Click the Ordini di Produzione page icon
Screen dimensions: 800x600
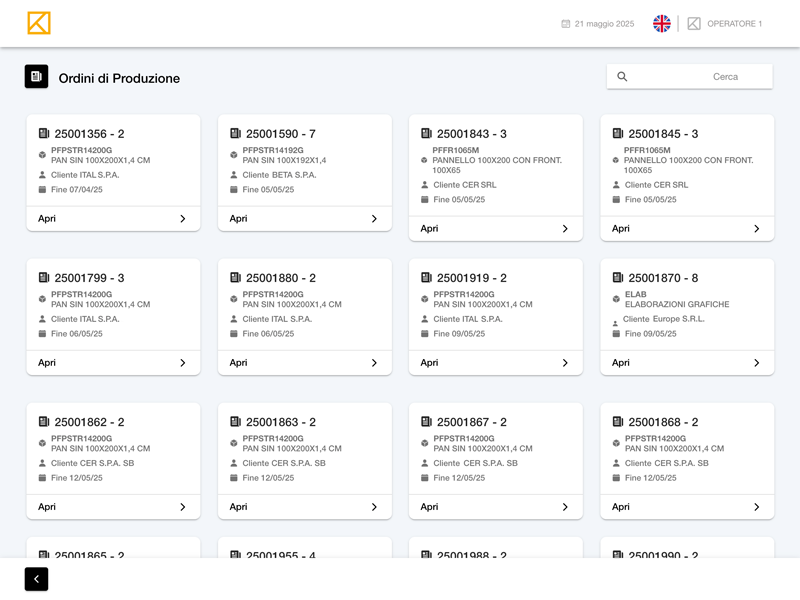click(36, 77)
